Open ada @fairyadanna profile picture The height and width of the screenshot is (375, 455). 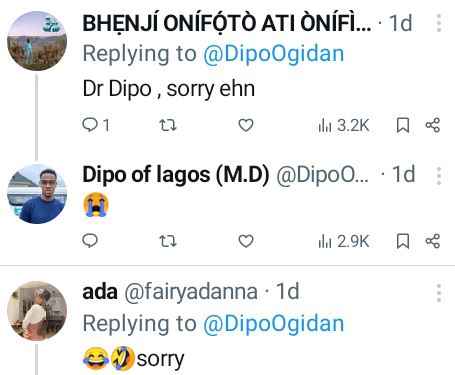coord(37,311)
